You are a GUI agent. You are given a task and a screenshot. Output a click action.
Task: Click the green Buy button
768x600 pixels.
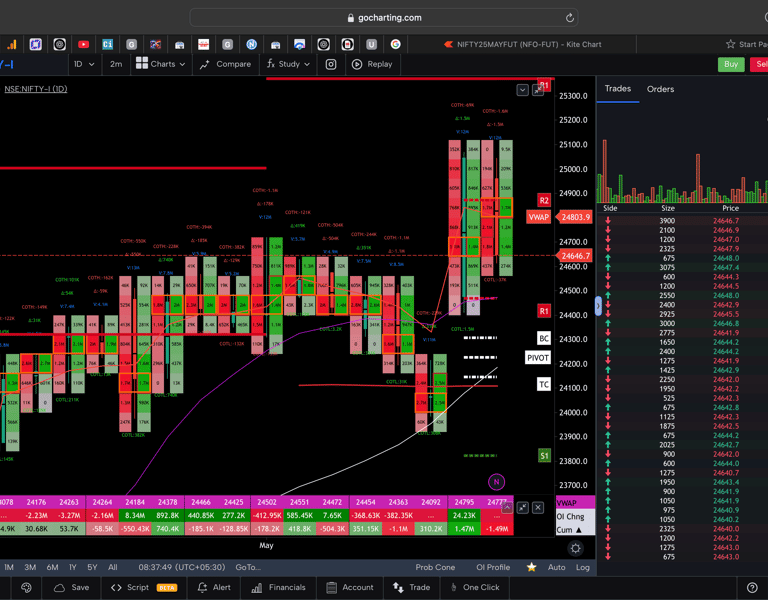[x=731, y=64]
